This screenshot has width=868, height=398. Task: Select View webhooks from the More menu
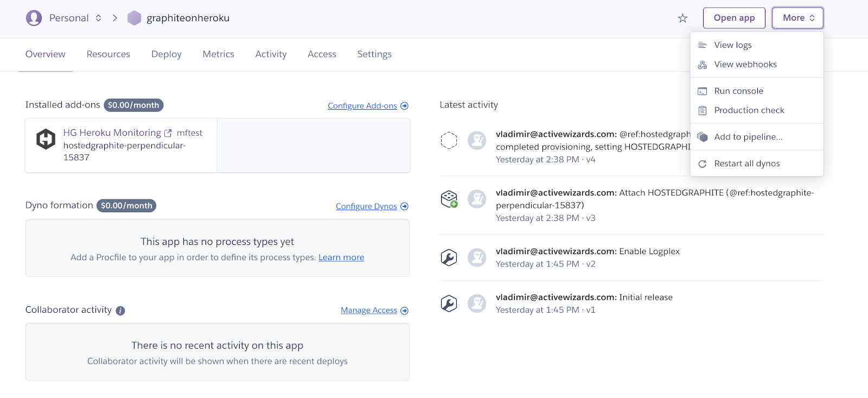coord(757,65)
